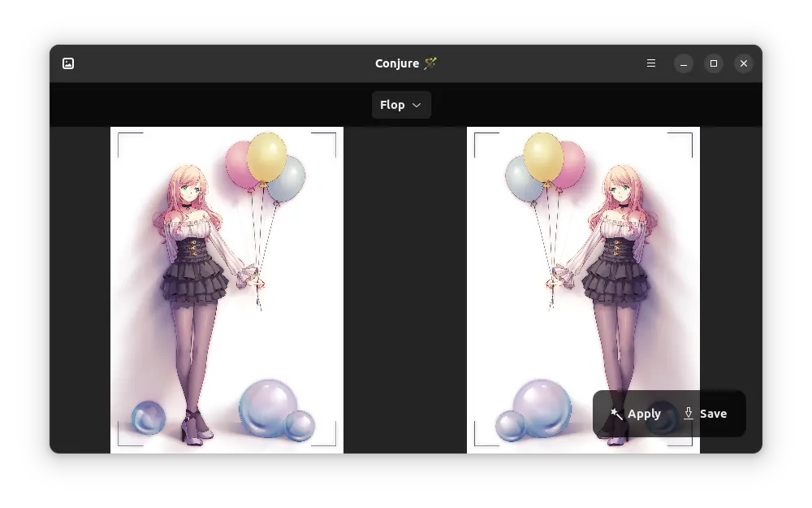
Task: Click the magic wand icon beside Apply
Action: (616, 414)
